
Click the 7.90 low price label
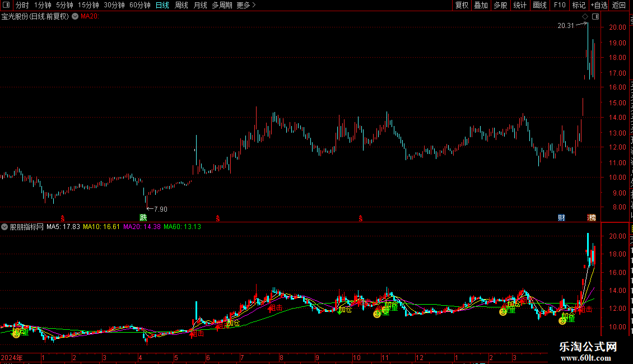coord(161,209)
